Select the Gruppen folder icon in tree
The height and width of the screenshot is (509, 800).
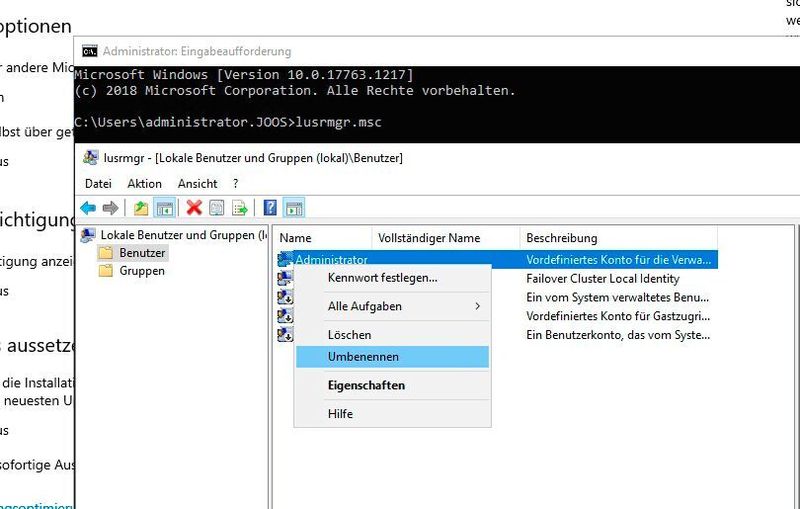click(106, 271)
